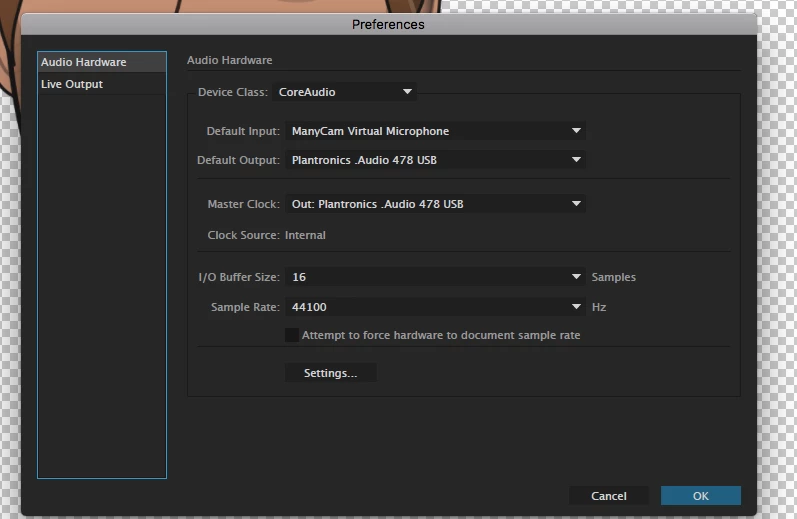Click the Settings... button
Image resolution: width=797 pixels, height=519 pixels.
coord(330,373)
